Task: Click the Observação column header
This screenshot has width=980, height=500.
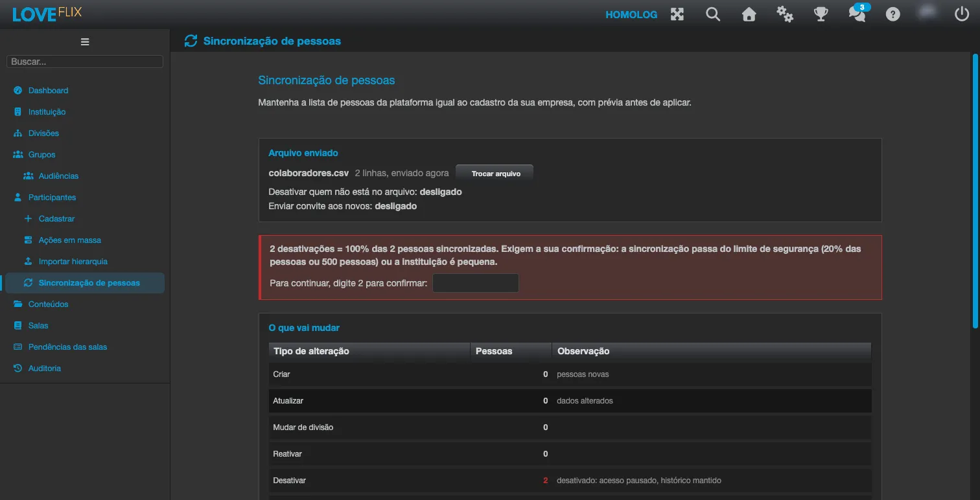Action: pyautogui.click(x=712, y=351)
